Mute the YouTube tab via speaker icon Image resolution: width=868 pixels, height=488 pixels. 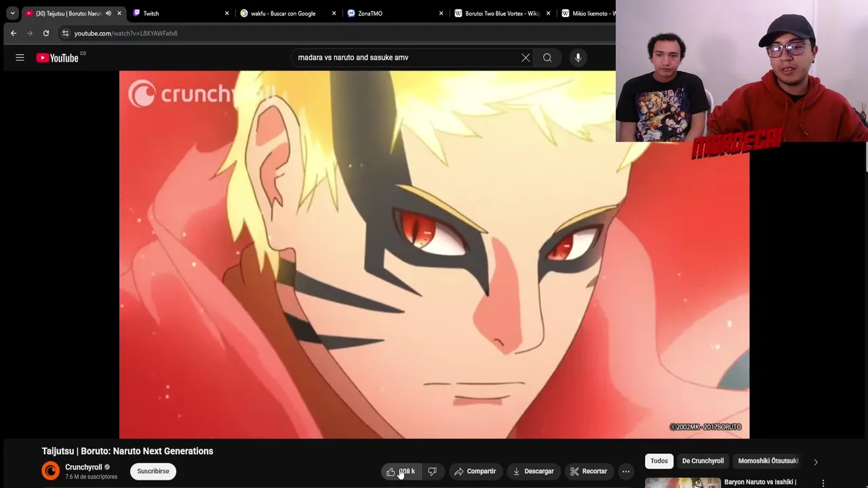tap(108, 13)
